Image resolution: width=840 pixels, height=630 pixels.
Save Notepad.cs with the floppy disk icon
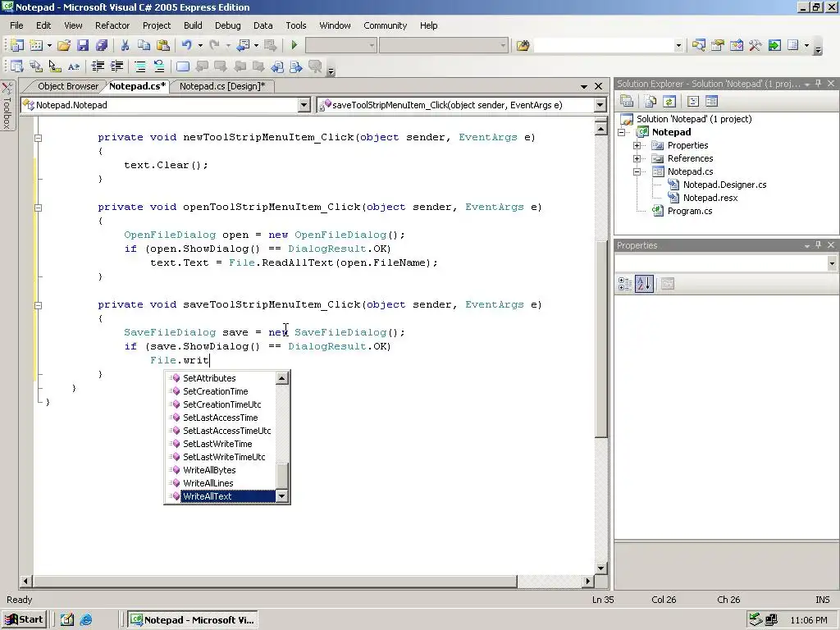click(x=83, y=46)
